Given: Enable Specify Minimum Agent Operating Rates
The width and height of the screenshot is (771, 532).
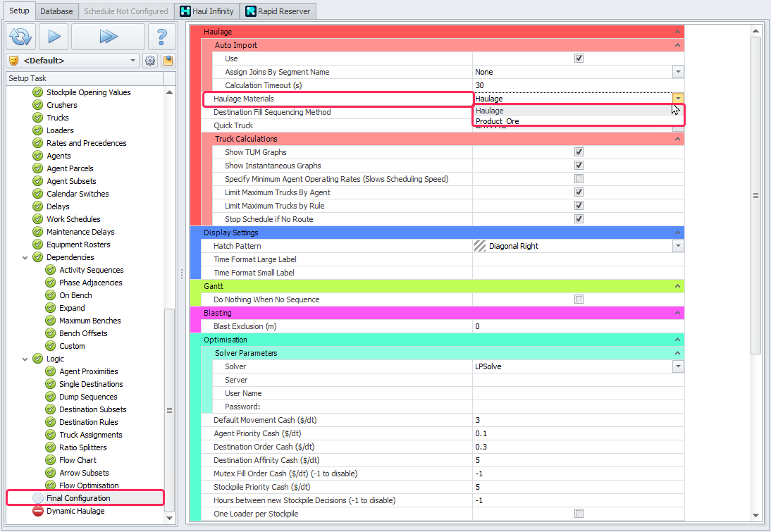Looking at the screenshot, I should point(579,179).
